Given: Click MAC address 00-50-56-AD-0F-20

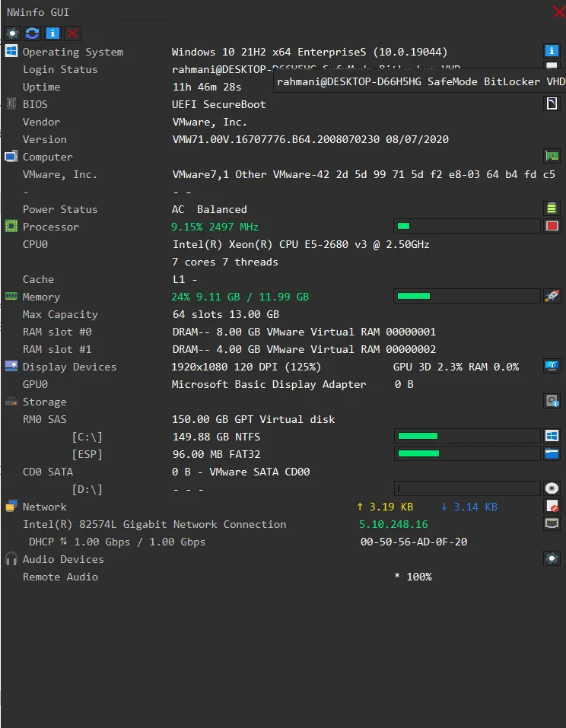Looking at the screenshot, I should [414, 542].
